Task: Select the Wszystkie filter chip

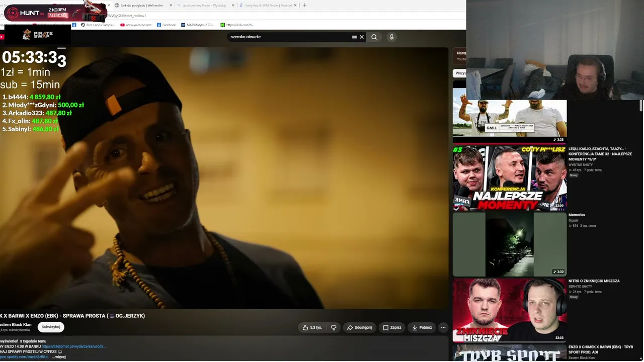Action: click(460, 73)
